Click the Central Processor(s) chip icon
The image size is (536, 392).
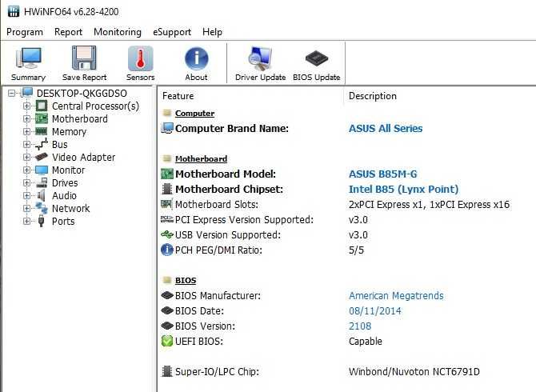coord(42,106)
